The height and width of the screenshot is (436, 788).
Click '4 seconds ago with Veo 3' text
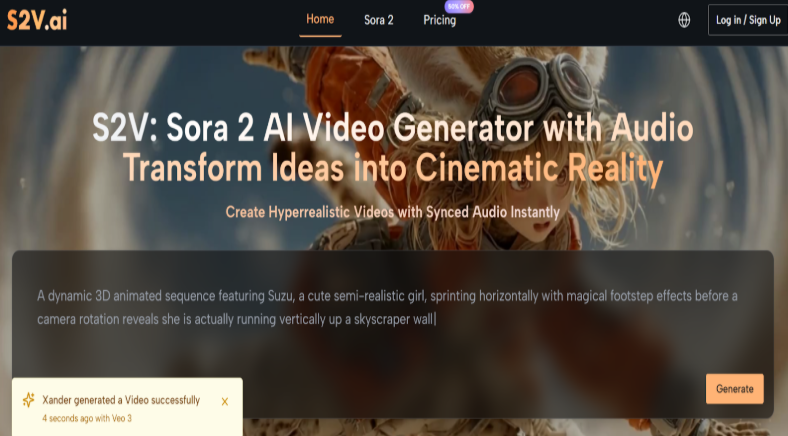pyautogui.click(x=87, y=418)
